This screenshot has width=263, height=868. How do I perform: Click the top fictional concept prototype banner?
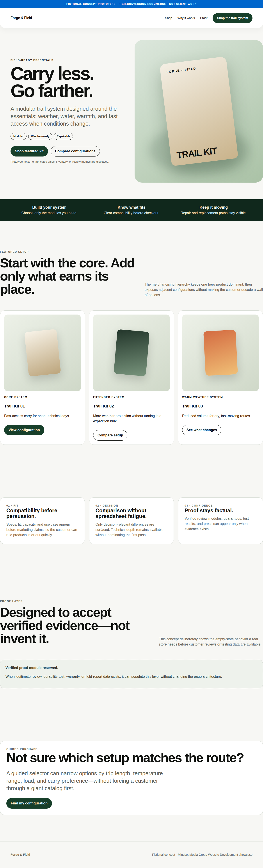coord(131,4)
